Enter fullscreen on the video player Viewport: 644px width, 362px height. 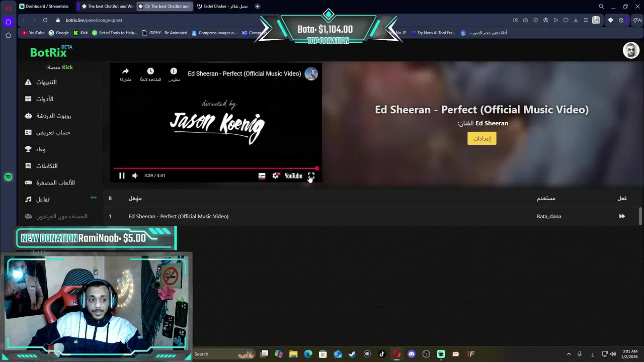pos(311,176)
